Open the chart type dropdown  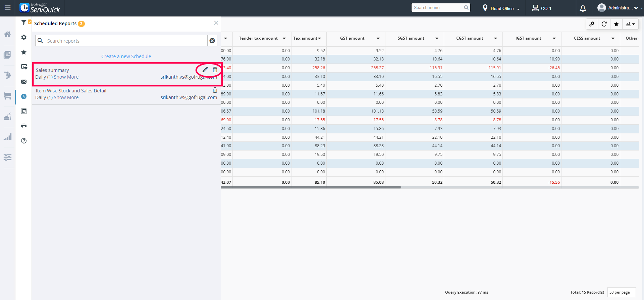pyautogui.click(x=630, y=24)
